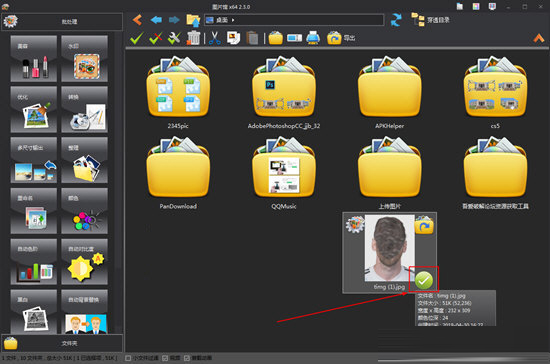The image size is (550, 364).
Task: Click the colorful square title bar icon
Action: pos(476,6)
